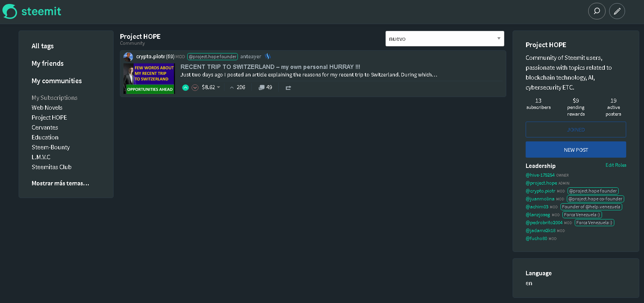Viewport: 644px width, 303px height.
Task: Click Edit Roles link
Action: (x=616, y=165)
